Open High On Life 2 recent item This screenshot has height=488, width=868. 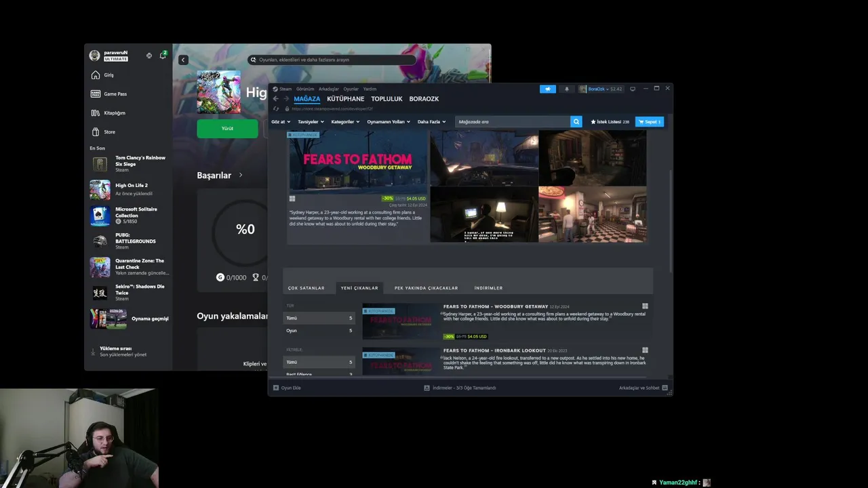pos(129,190)
